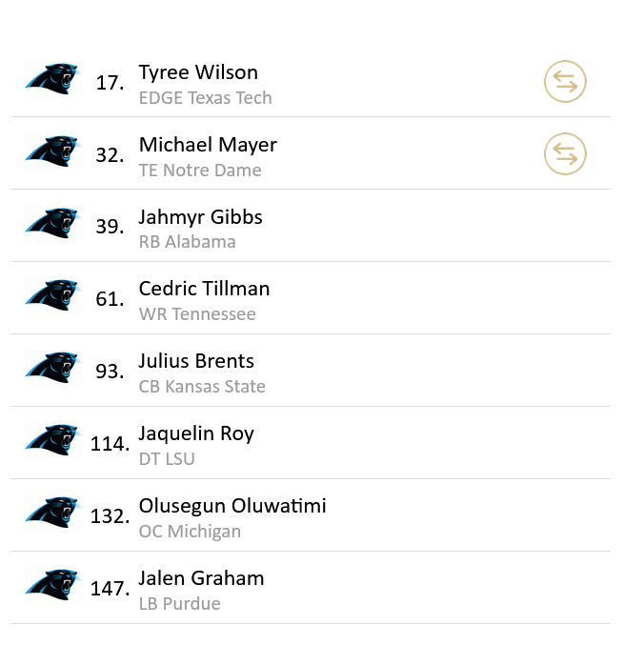Open Julius Brents player name

point(196,361)
